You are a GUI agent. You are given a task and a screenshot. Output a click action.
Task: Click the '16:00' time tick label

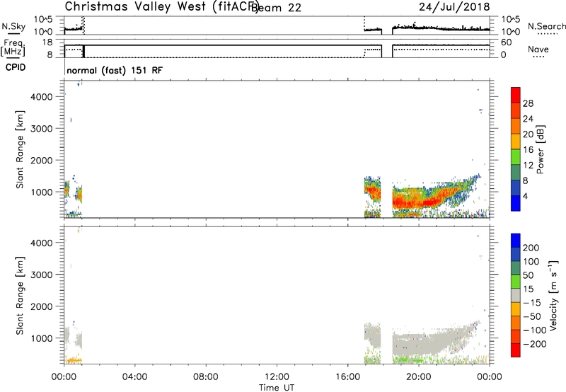point(347,377)
